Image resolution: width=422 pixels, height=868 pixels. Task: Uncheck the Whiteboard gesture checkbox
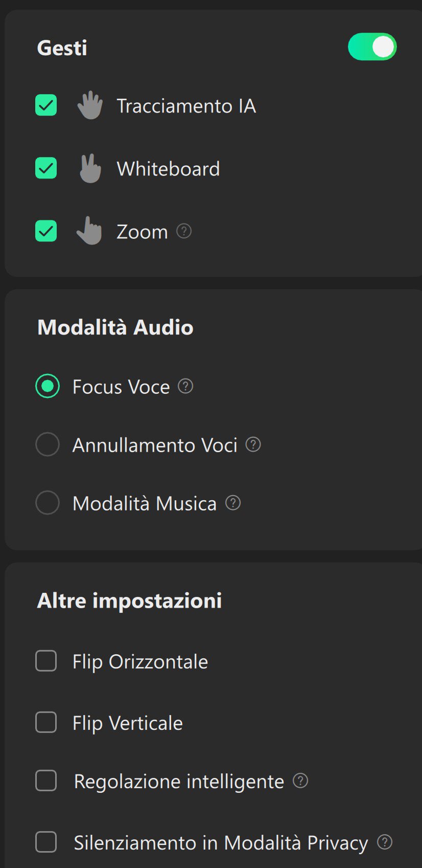pos(46,168)
